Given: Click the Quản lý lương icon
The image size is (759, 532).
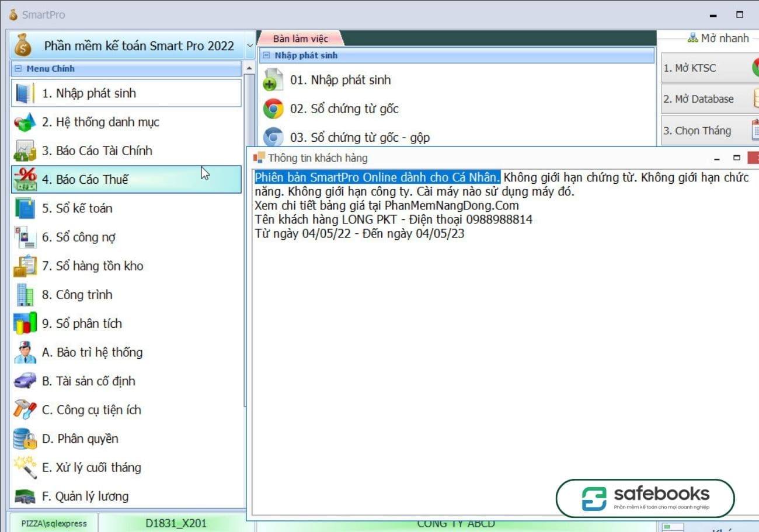Looking at the screenshot, I should 25,496.
